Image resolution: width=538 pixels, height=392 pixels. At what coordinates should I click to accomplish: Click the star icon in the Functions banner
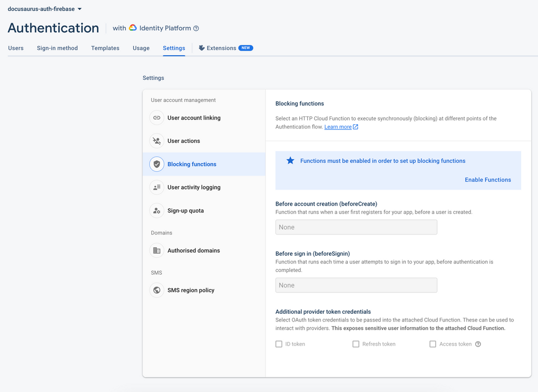click(290, 161)
